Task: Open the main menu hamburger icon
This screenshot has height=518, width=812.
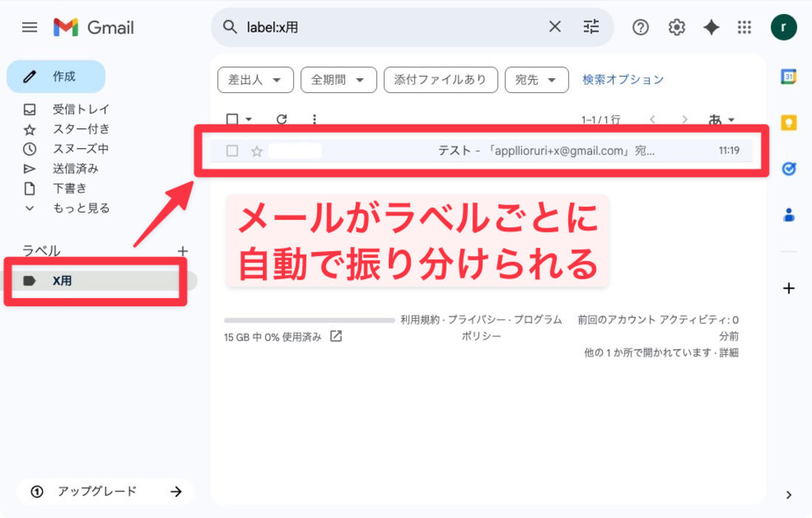Action: (x=30, y=27)
